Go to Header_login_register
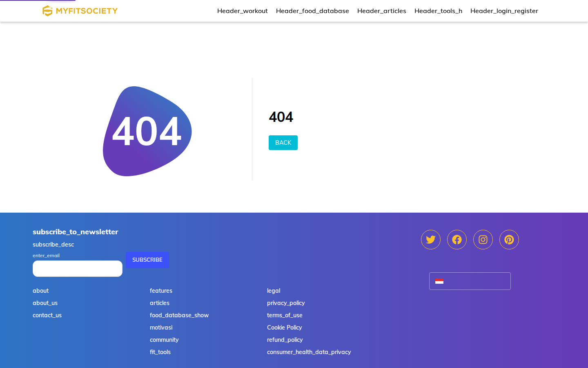Screen dimensions: 588x368 tap(504, 11)
